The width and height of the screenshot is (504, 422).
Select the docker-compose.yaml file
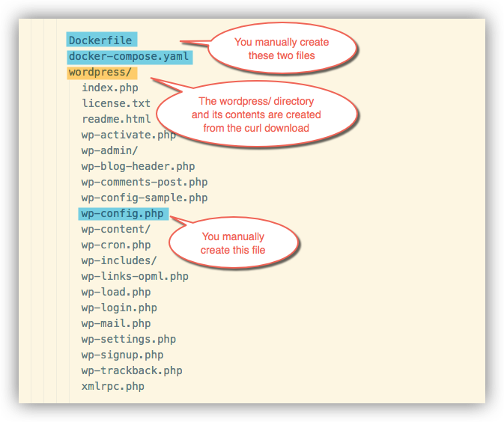[x=129, y=56]
